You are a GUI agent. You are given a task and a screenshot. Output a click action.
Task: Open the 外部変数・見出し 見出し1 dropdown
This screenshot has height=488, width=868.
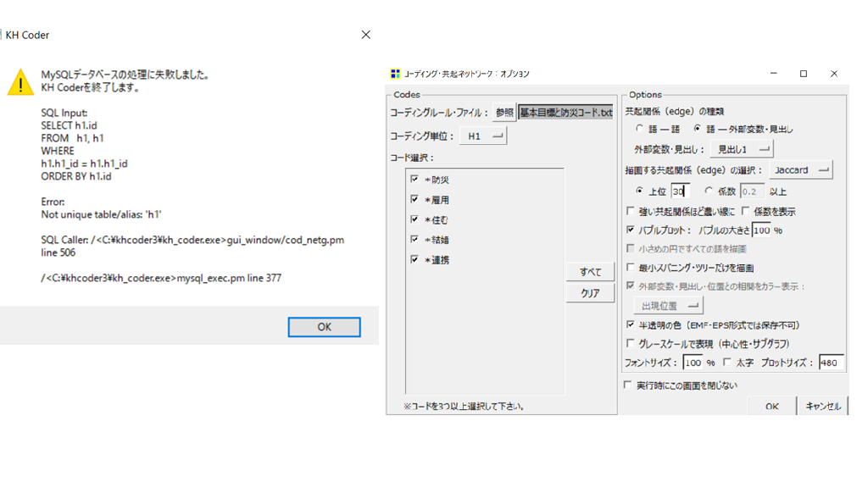(x=742, y=149)
